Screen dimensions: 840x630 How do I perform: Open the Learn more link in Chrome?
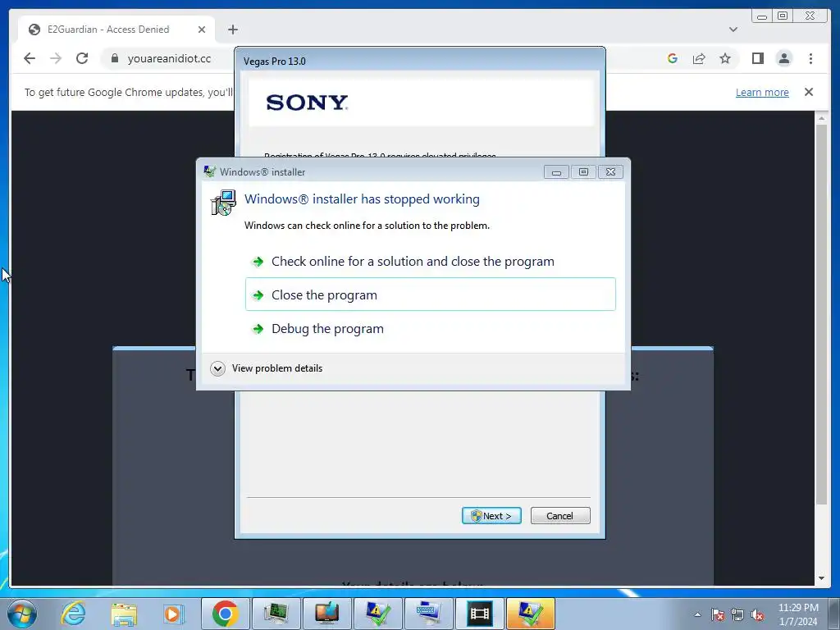click(x=762, y=92)
